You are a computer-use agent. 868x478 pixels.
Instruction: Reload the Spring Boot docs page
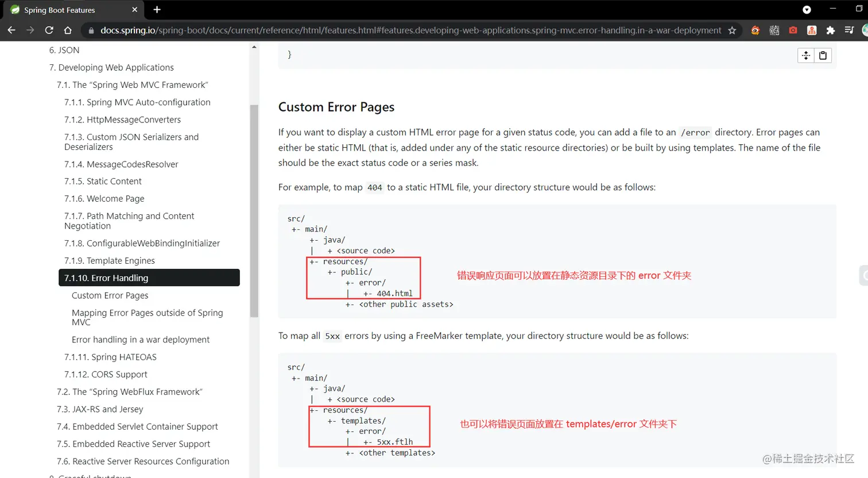click(x=49, y=30)
